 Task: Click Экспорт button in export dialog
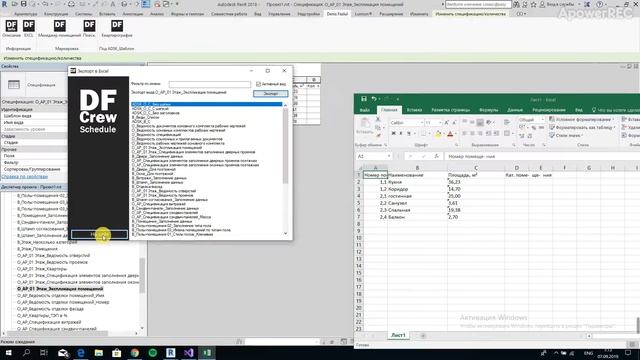pyautogui.click(x=271, y=93)
